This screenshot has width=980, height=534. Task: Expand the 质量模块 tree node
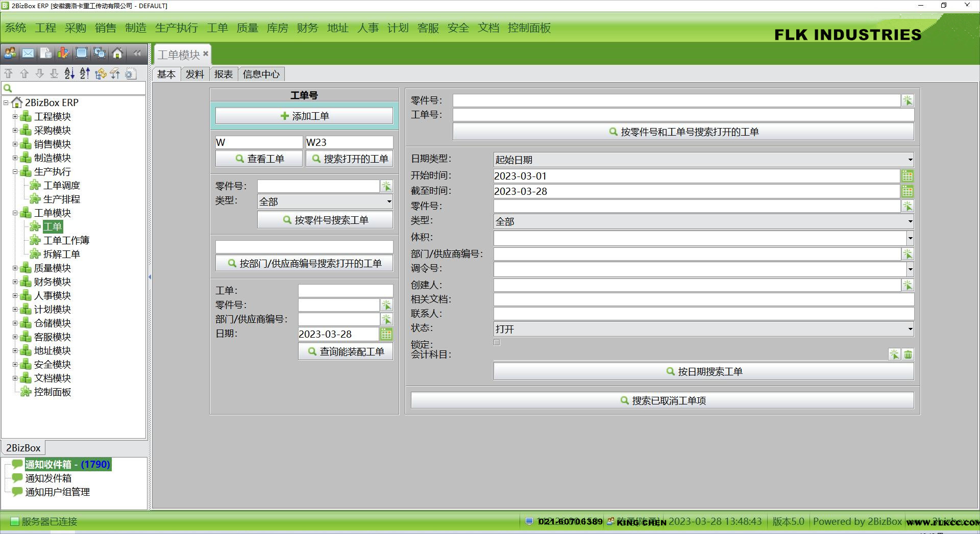[x=15, y=268]
